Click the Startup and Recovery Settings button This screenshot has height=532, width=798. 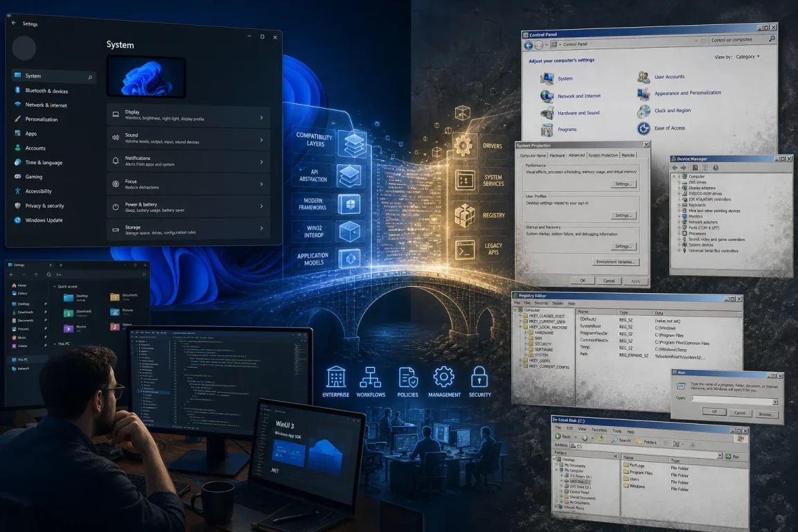click(x=623, y=247)
